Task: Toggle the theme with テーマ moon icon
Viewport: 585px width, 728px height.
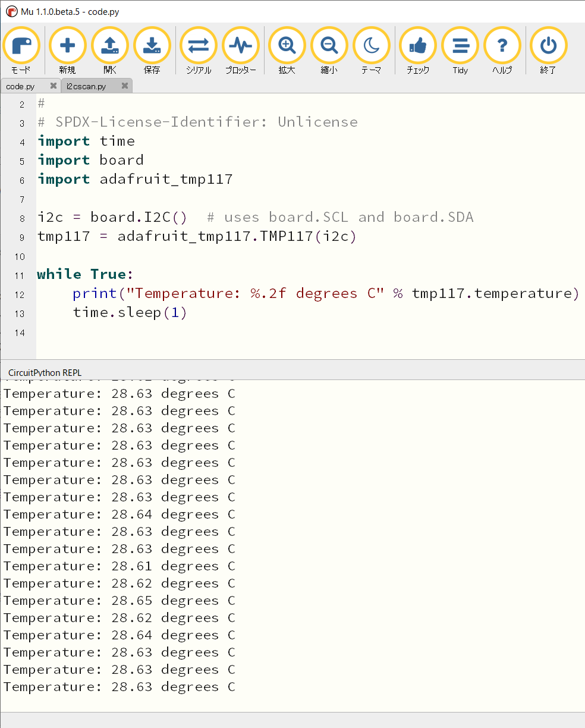Action: click(x=372, y=46)
